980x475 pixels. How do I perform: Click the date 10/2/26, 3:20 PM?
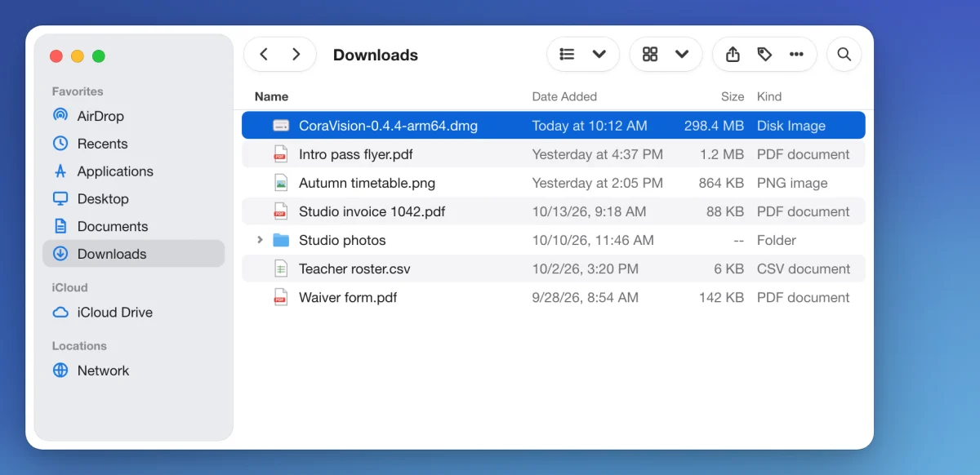[x=586, y=269]
